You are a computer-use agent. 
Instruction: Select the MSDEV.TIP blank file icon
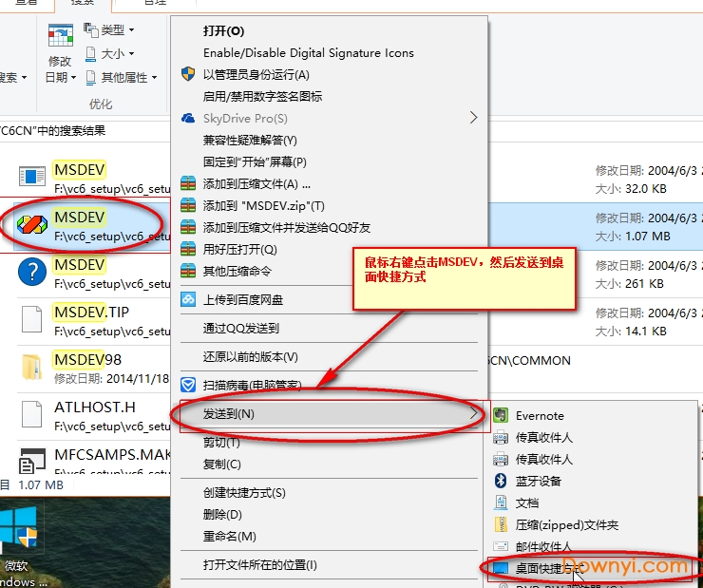pyautogui.click(x=32, y=319)
